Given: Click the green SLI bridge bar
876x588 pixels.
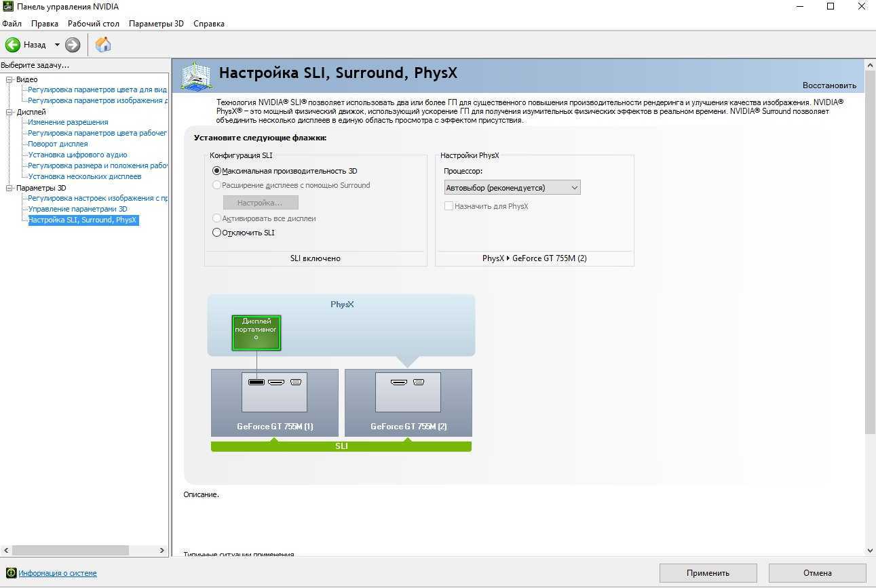Looking at the screenshot, I should [341, 446].
